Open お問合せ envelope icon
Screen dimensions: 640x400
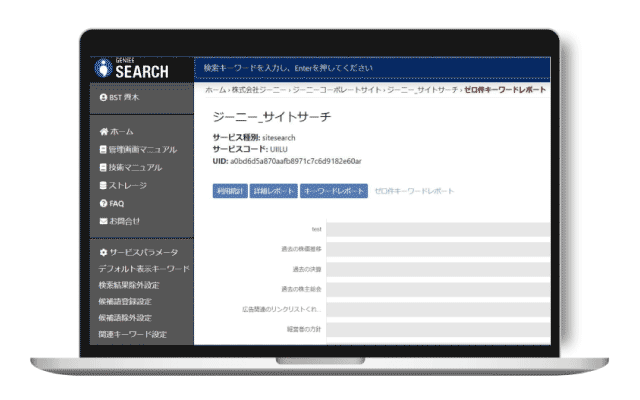pyautogui.click(x=104, y=221)
